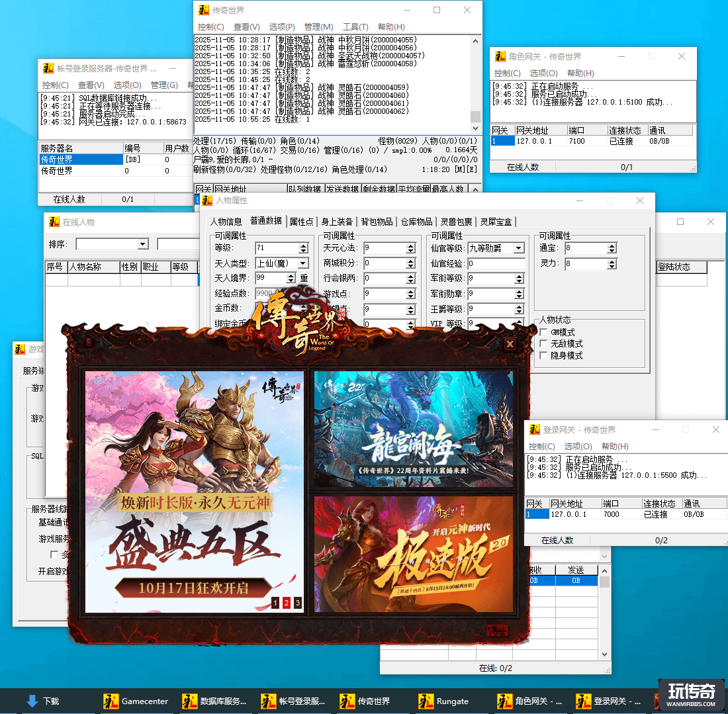Select gateway row 127.0.0.1 port 7000
This screenshot has height=714, width=728.
pos(626,514)
